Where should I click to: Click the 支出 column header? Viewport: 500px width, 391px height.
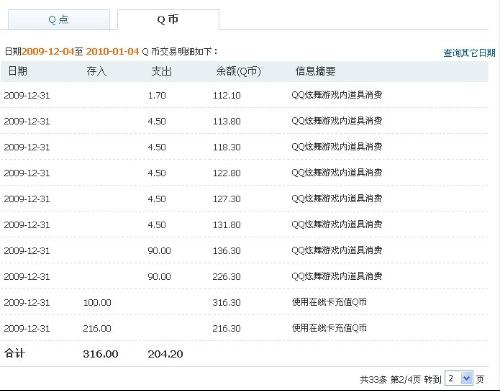161,71
